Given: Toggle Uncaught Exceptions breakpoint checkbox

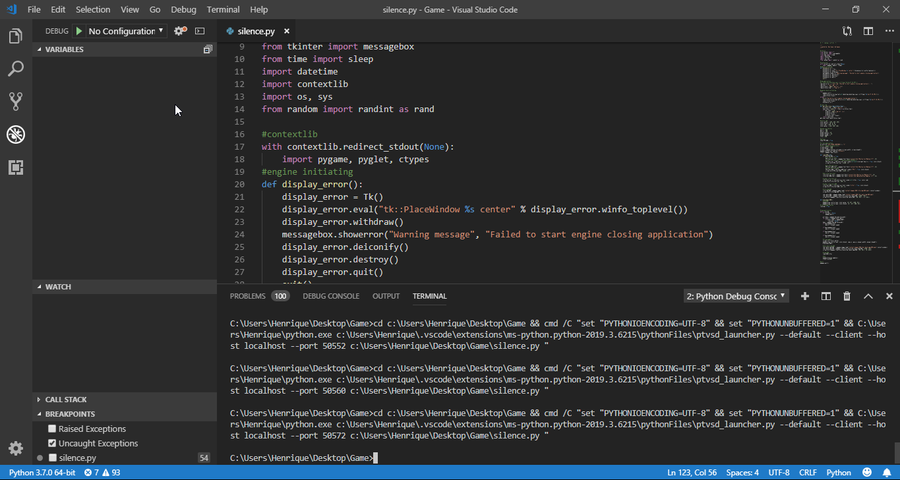Looking at the screenshot, I should click(52, 443).
